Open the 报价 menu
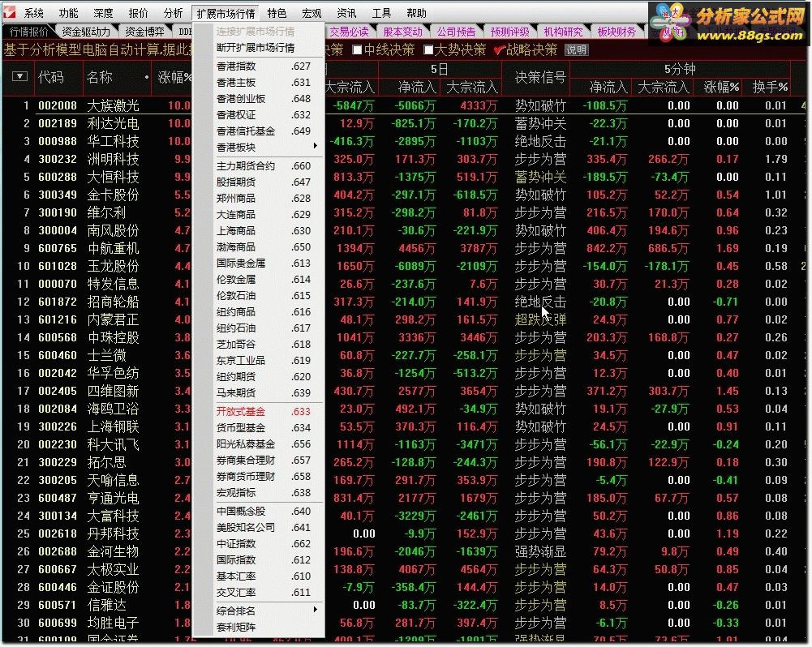The width and height of the screenshot is (812, 647). 138,13
